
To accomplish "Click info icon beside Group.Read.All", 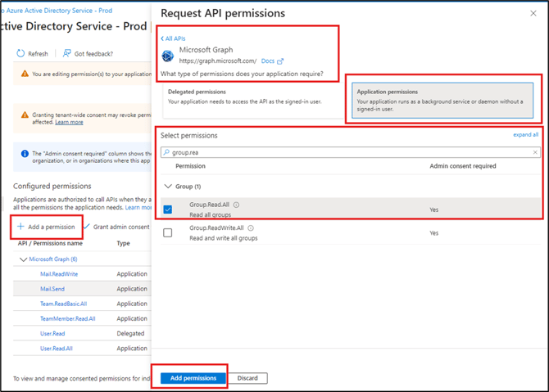I will point(235,205).
